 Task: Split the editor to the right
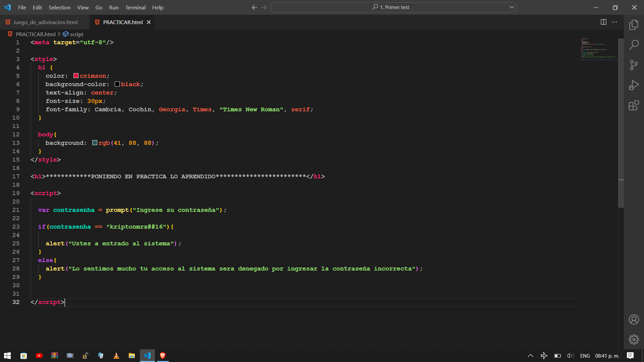pos(603,22)
